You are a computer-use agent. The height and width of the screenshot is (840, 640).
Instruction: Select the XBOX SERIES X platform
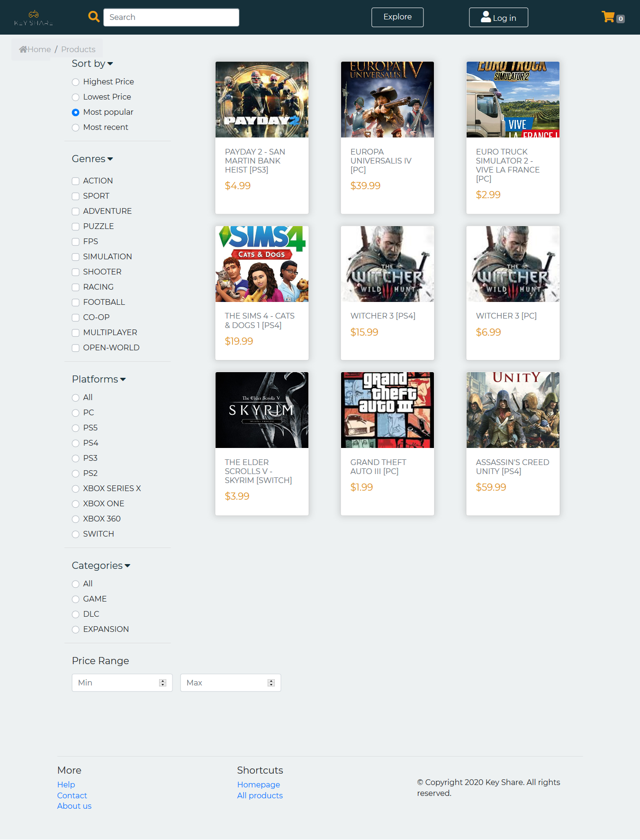[x=76, y=489]
